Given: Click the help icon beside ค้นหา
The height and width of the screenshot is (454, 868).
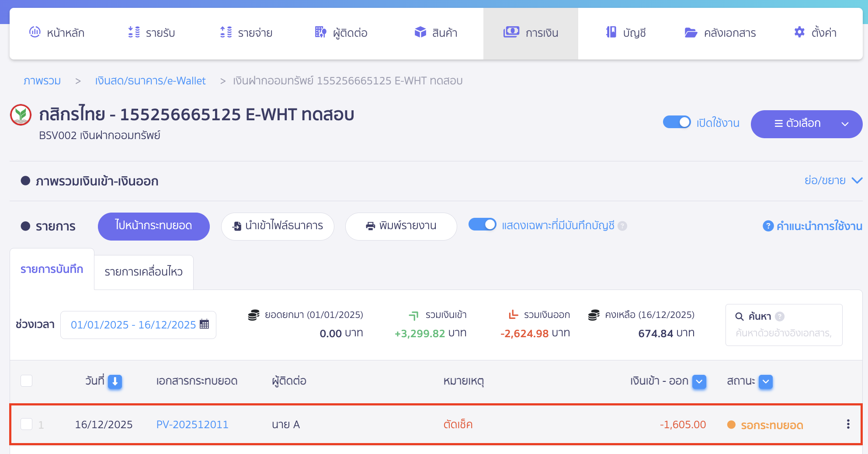Looking at the screenshot, I should [x=780, y=316].
